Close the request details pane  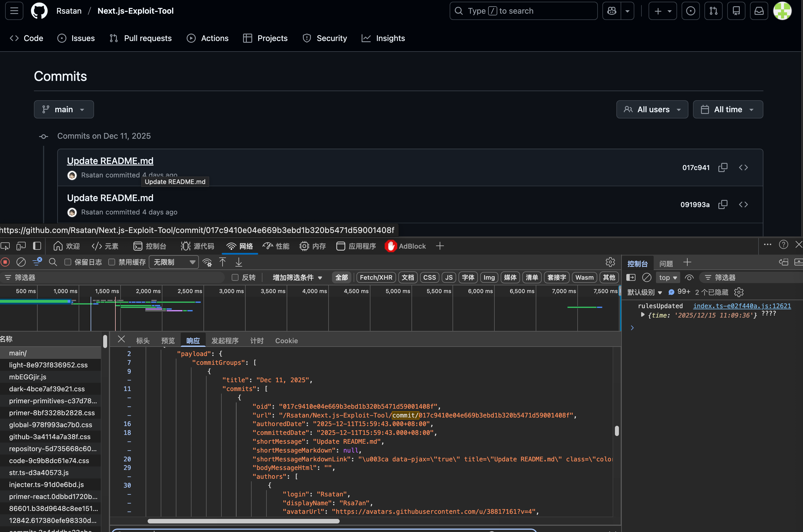coord(121,339)
